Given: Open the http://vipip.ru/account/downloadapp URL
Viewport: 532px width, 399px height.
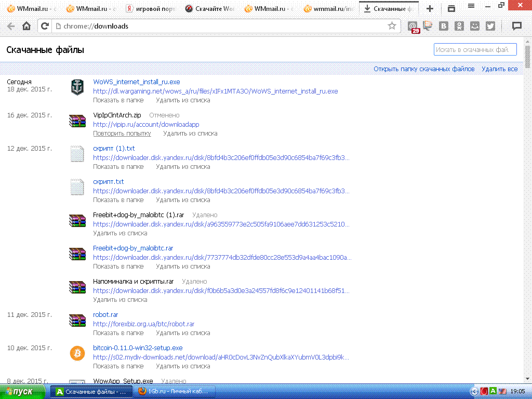Looking at the screenshot, I should [x=146, y=125].
